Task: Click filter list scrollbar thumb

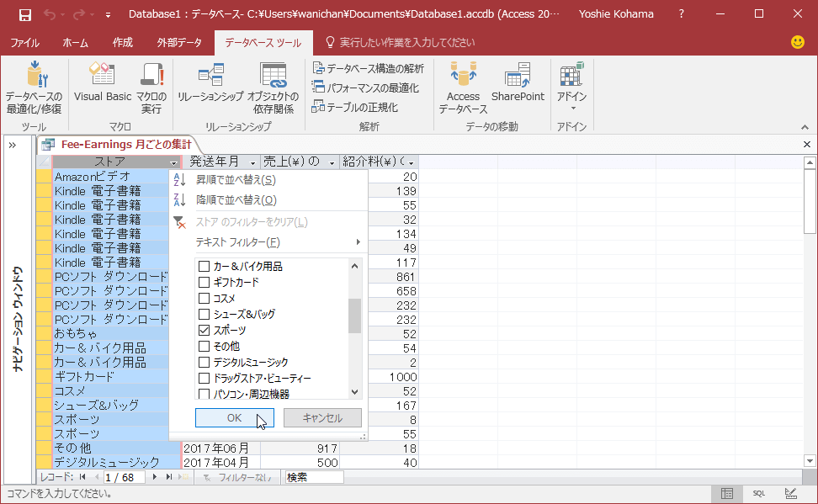Action: click(x=355, y=316)
